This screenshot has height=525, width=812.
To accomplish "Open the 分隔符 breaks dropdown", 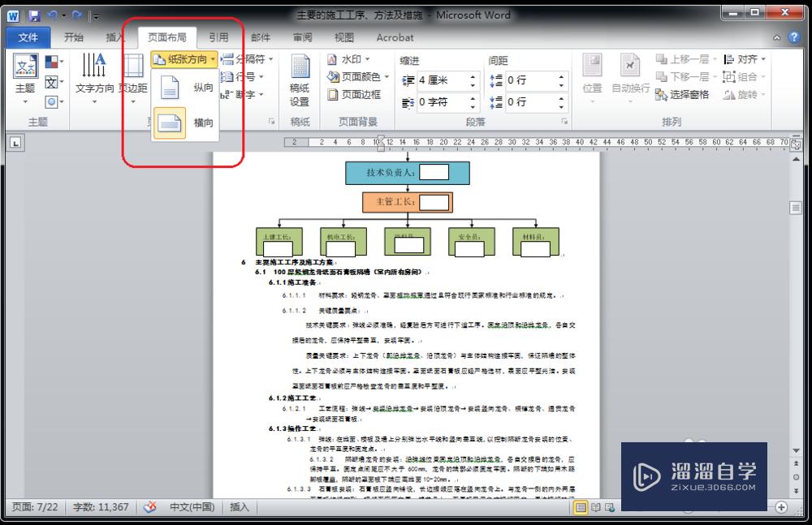I will point(247,59).
